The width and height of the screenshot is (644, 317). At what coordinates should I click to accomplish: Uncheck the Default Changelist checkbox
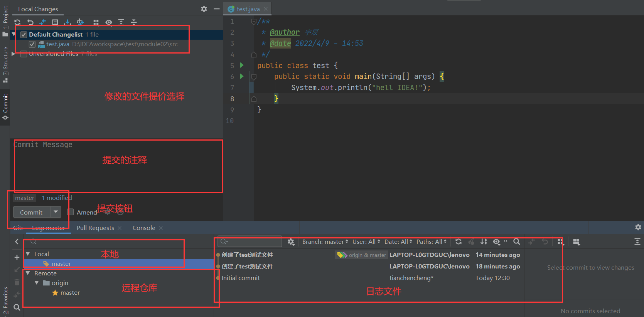coord(24,35)
